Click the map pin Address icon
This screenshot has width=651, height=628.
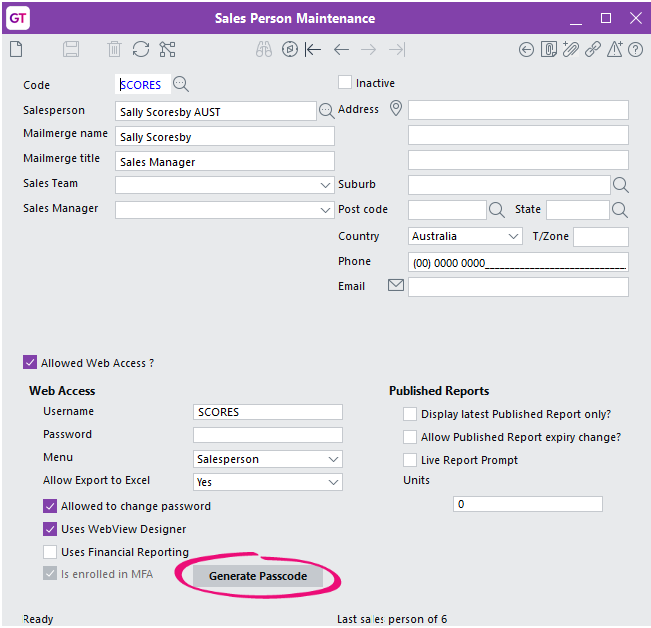point(396,108)
